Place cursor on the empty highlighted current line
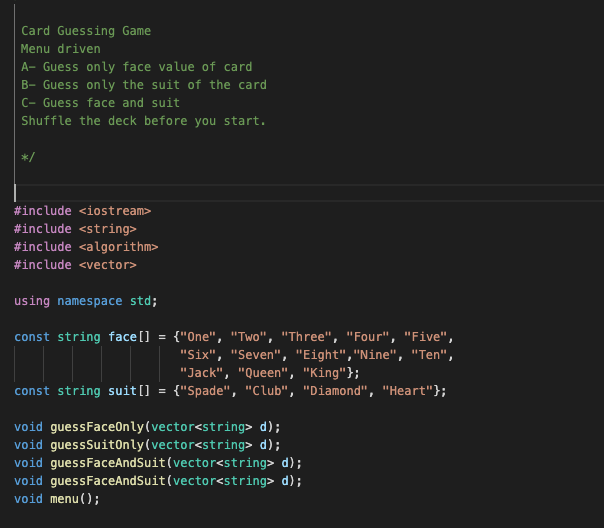The width and height of the screenshot is (604, 528). click(309, 193)
